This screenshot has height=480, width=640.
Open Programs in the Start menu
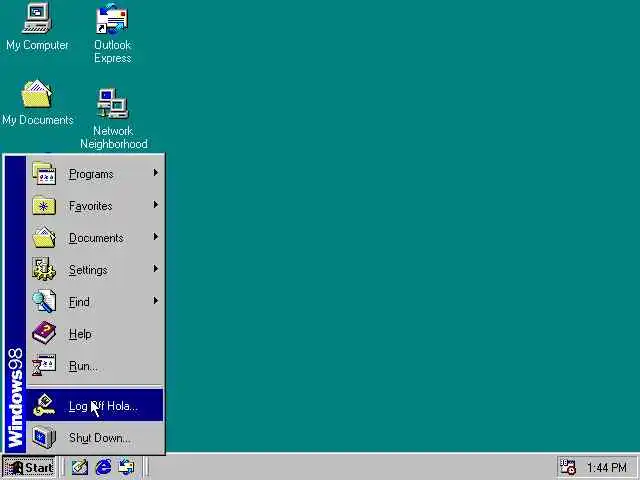95,173
